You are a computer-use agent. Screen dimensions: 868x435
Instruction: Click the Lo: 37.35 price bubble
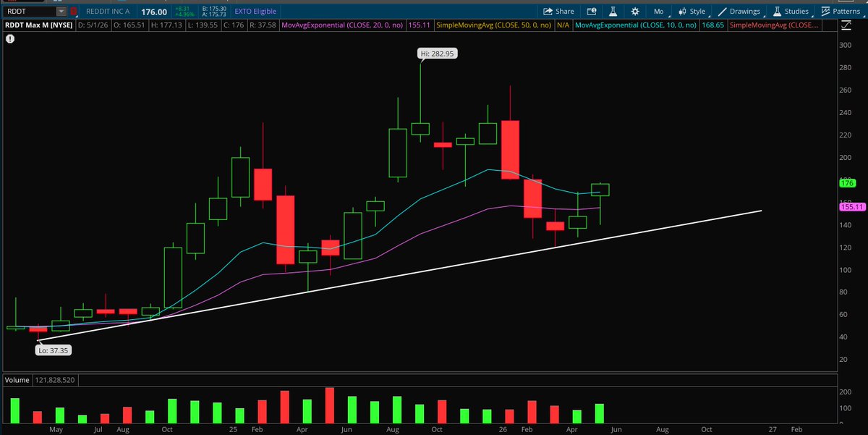54,350
